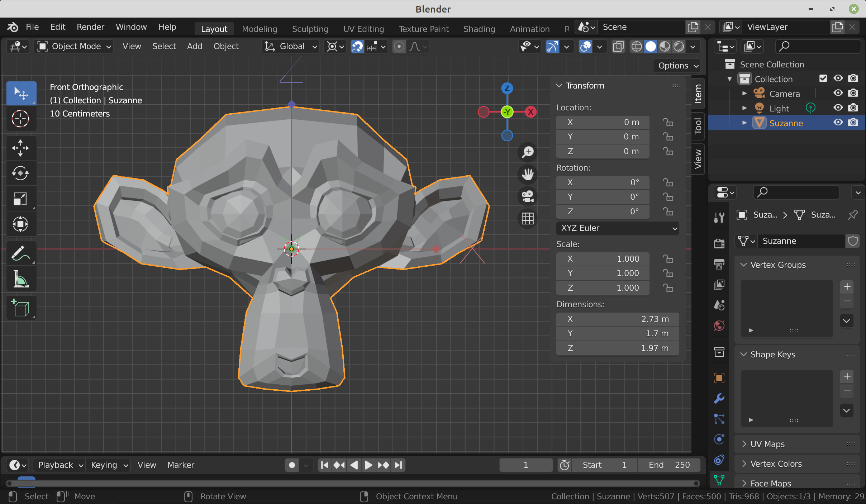Select the Measure tool

(21, 279)
